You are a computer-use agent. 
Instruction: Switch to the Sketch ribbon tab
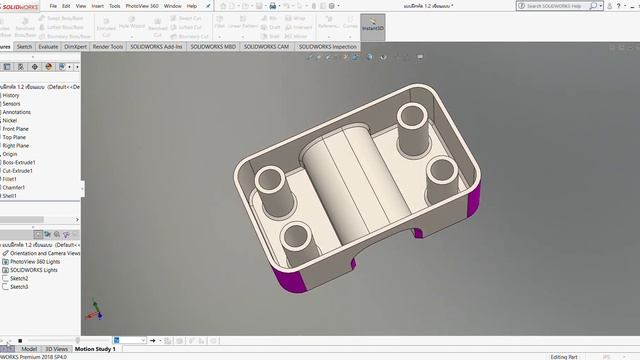tap(24, 47)
